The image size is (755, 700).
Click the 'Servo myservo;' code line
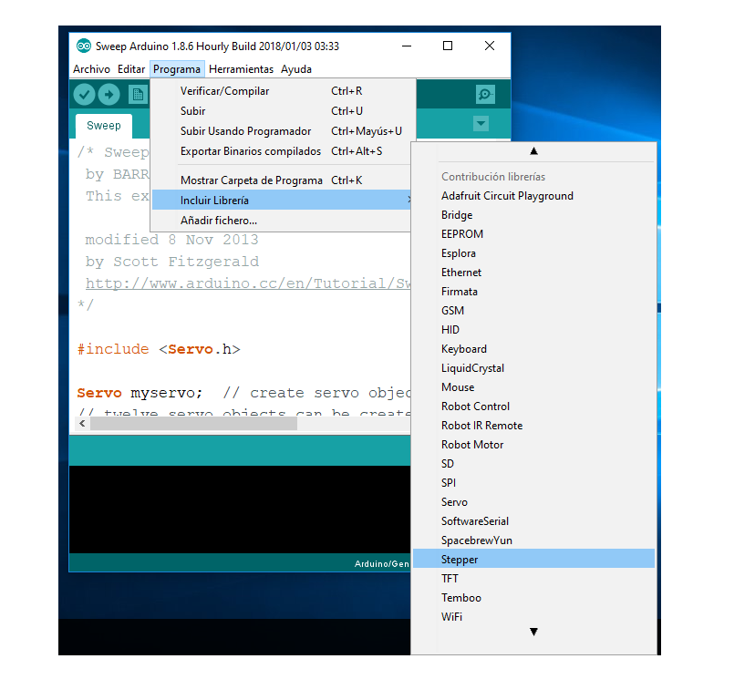[140, 393]
